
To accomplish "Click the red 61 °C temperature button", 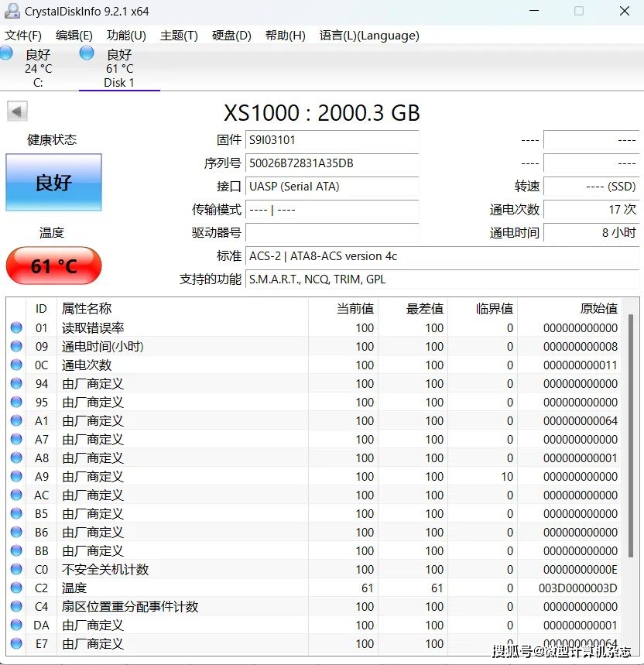I will 53,266.
